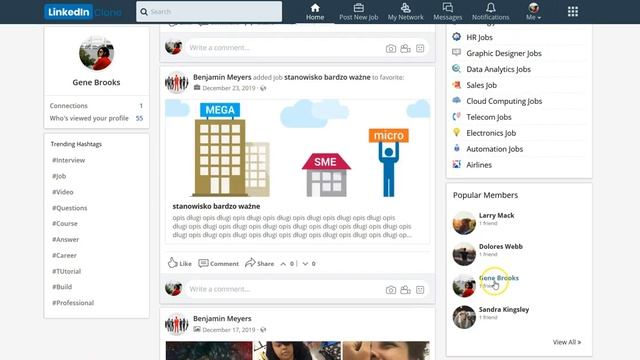Viewport: 640px width, 360px height.
Task: Downvote the job post arrow
Action: (x=305, y=264)
